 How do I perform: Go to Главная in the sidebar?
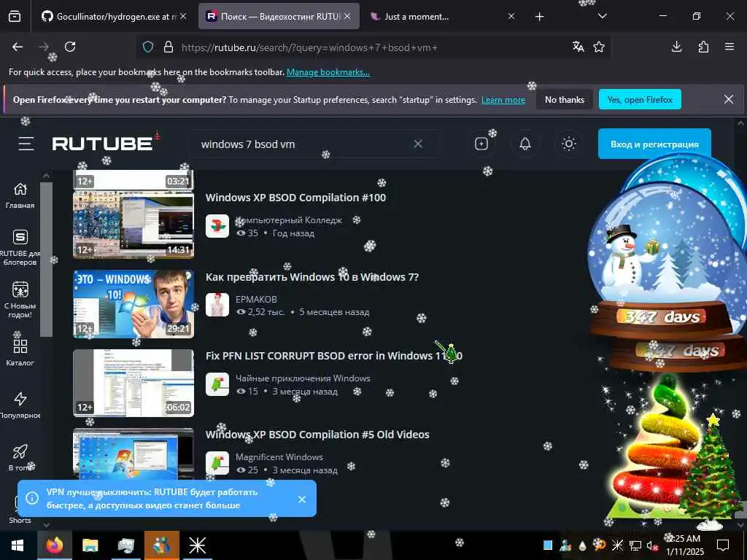coord(20,195)
